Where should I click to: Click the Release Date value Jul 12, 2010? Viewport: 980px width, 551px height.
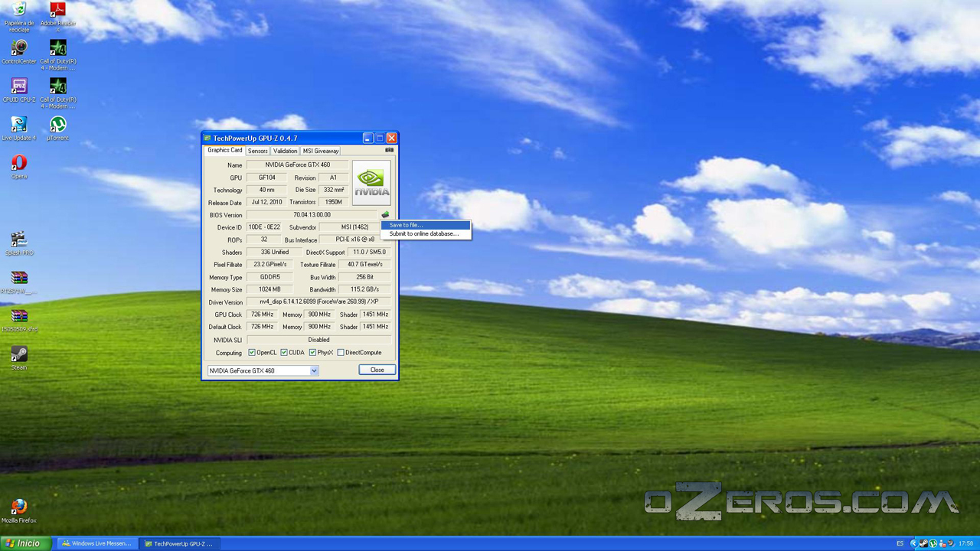pos(266,202)
